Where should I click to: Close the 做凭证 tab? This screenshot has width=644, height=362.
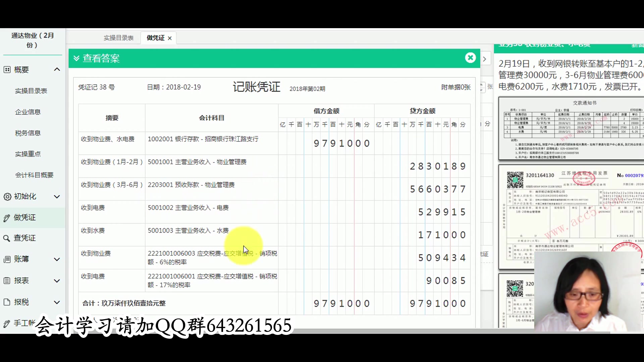170,38
